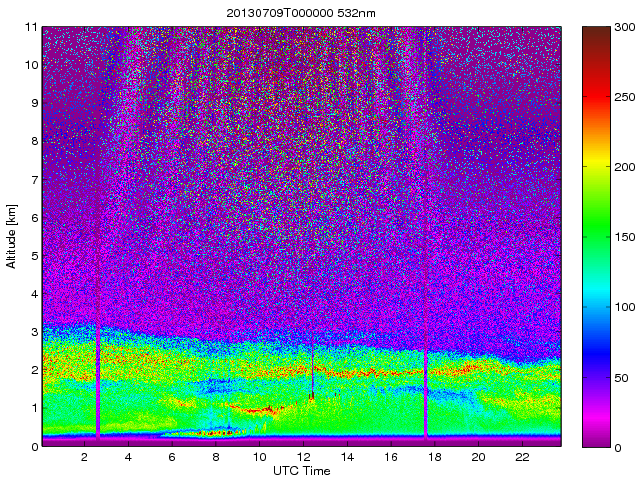Click the 'Altitude [km]' y-axis label

tap(11, 236)
